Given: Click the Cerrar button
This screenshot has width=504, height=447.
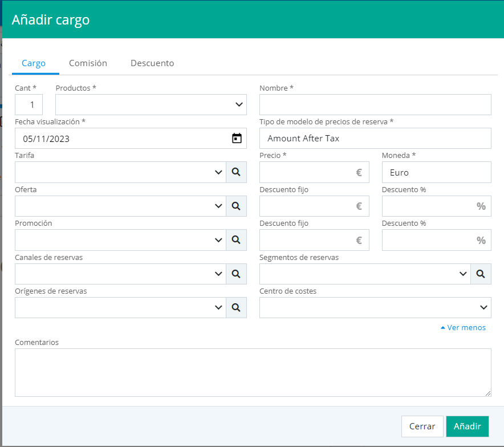Looking at the screenshot, I should (x=422, y=426).
